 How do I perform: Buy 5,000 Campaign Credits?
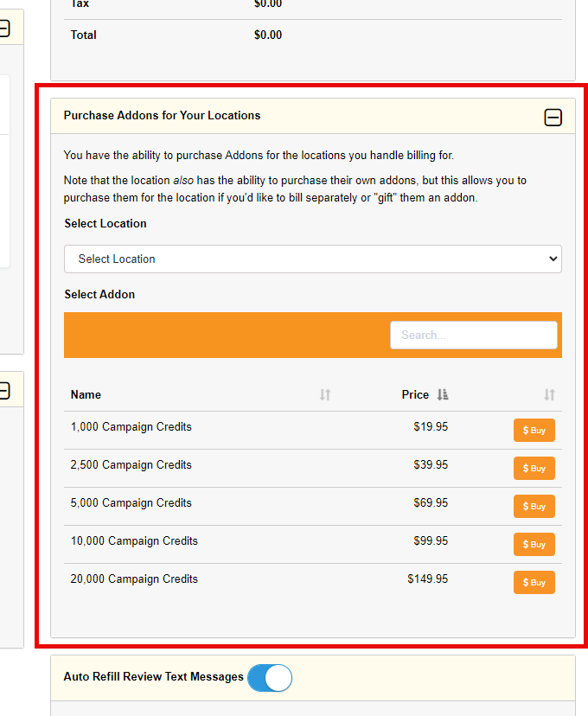click(534, 506)
